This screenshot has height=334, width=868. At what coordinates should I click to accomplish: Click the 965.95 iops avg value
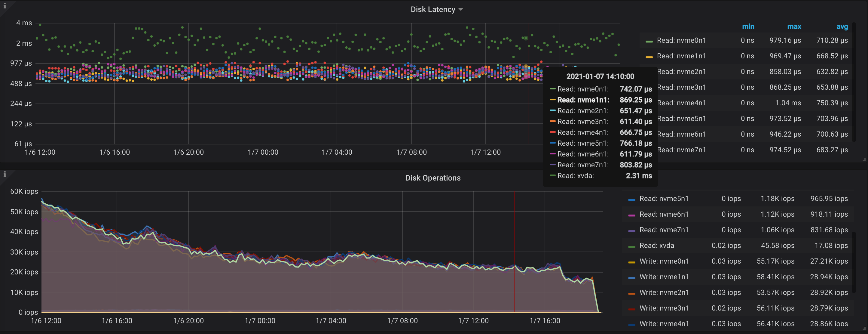tap(829, 199)
